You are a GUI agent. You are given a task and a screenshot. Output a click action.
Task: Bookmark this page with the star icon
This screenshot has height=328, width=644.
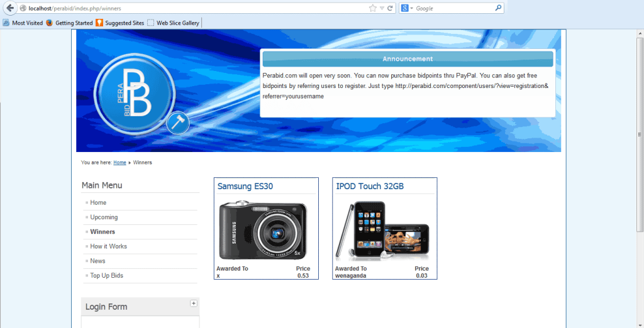coord(373,8)
